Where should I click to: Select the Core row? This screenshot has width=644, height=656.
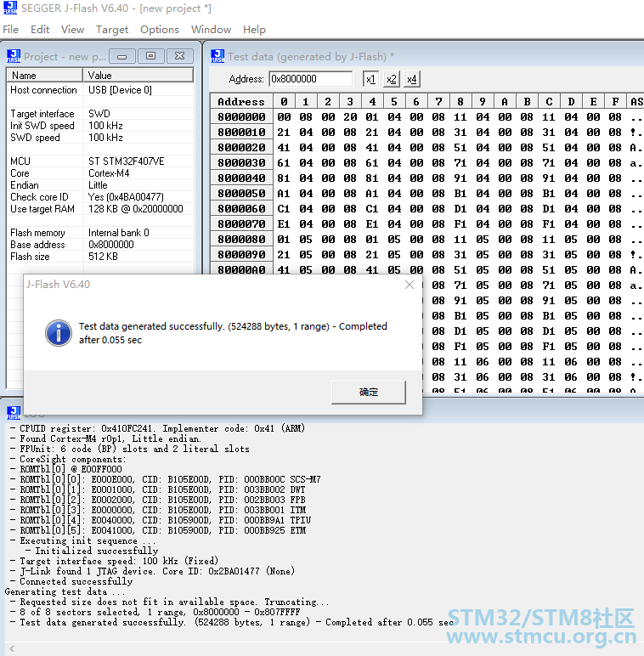[x=100, y=173]
